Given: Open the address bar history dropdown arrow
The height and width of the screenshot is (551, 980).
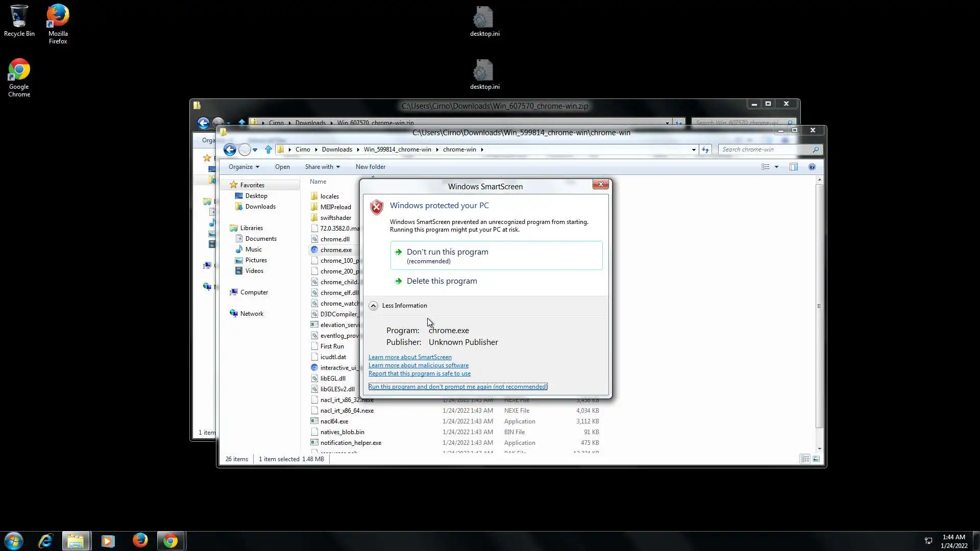Looking at the screenshot, I should pos(694,149).
